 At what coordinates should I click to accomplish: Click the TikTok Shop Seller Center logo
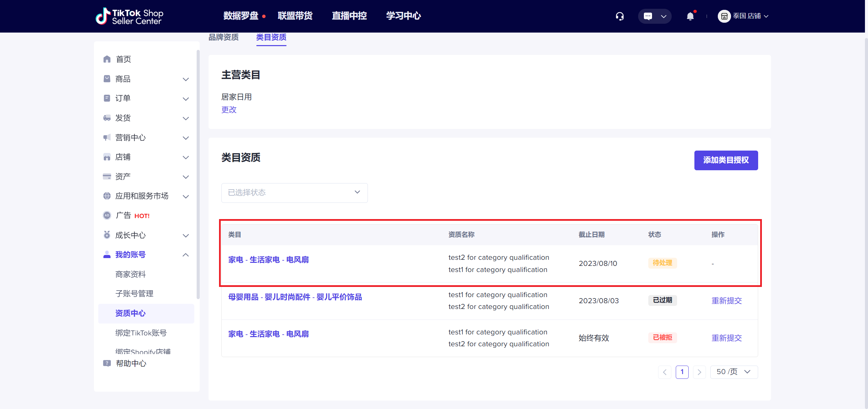129,16
